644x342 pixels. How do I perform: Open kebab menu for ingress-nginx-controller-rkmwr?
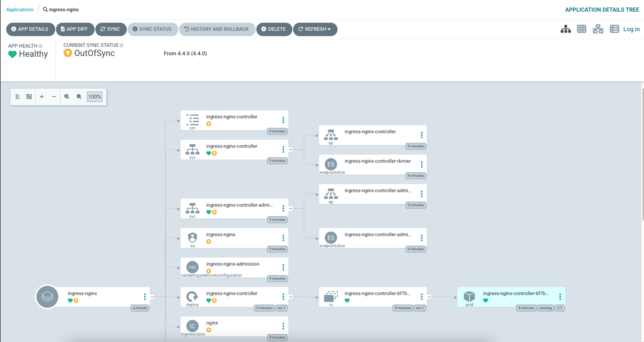pos(422,165)
